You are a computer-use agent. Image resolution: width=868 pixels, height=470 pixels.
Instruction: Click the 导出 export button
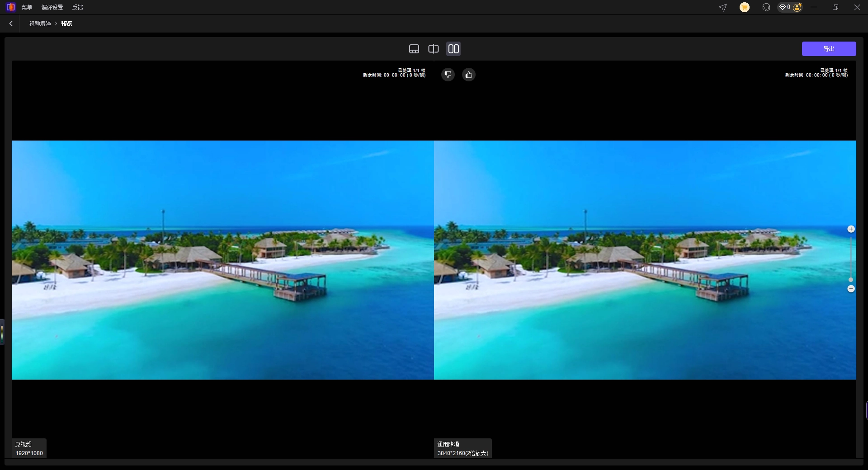click(x=828, y=49)
